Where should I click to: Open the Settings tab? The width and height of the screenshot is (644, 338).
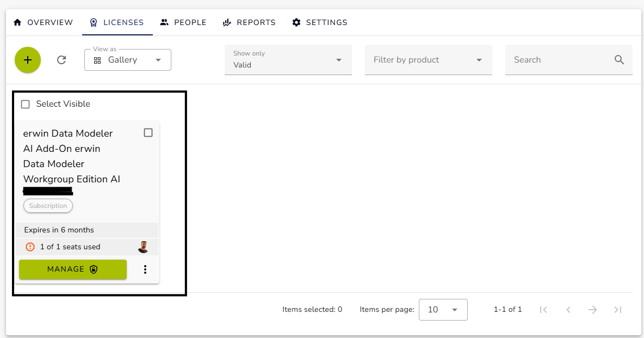point(319,23)
